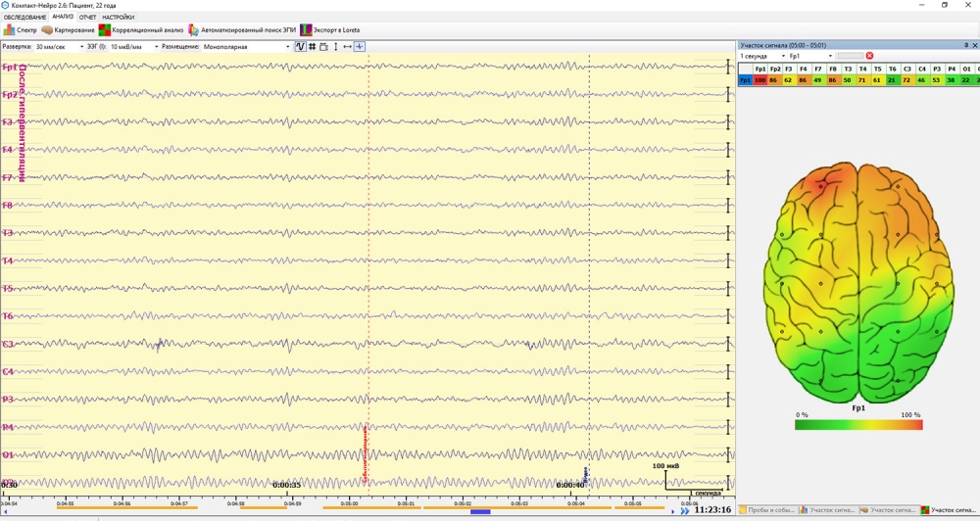Click the red dashed event marker line
This screenshot has width=980, height=521.
coord(368,245)
